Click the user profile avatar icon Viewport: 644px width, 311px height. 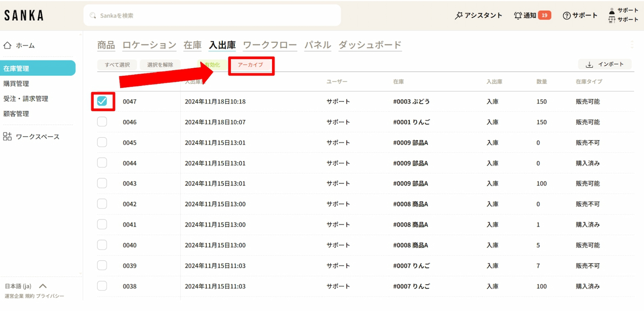[612, 12]
